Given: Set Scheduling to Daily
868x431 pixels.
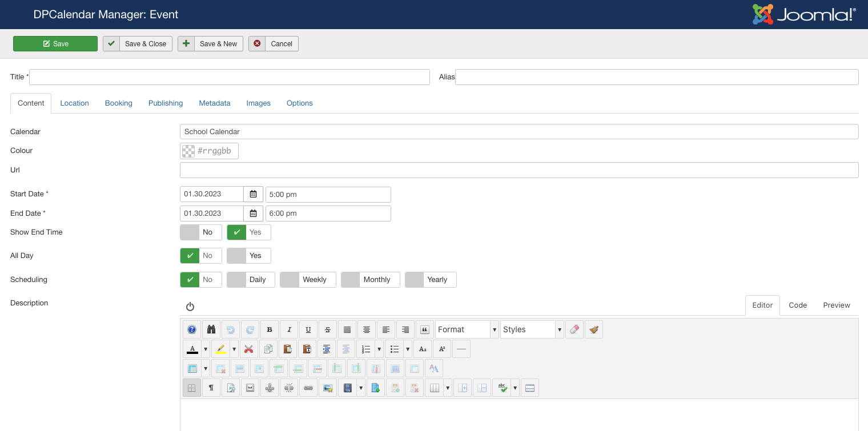Looking at the screenshot, I should pos(251,280).
